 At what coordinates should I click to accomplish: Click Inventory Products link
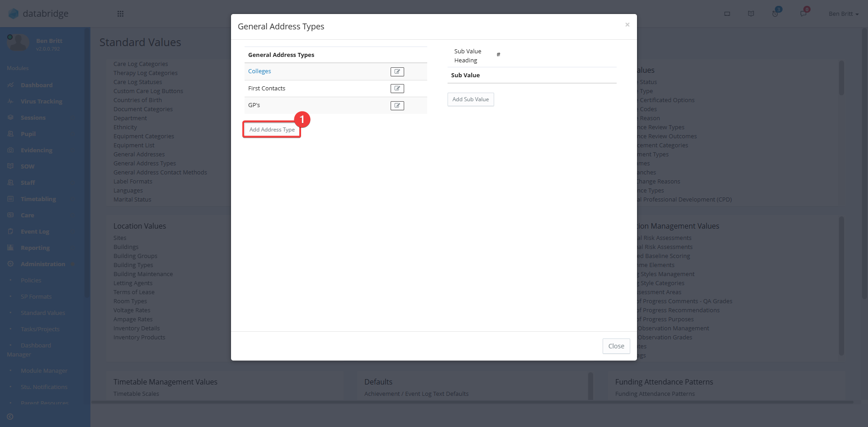tap(139, 338)
